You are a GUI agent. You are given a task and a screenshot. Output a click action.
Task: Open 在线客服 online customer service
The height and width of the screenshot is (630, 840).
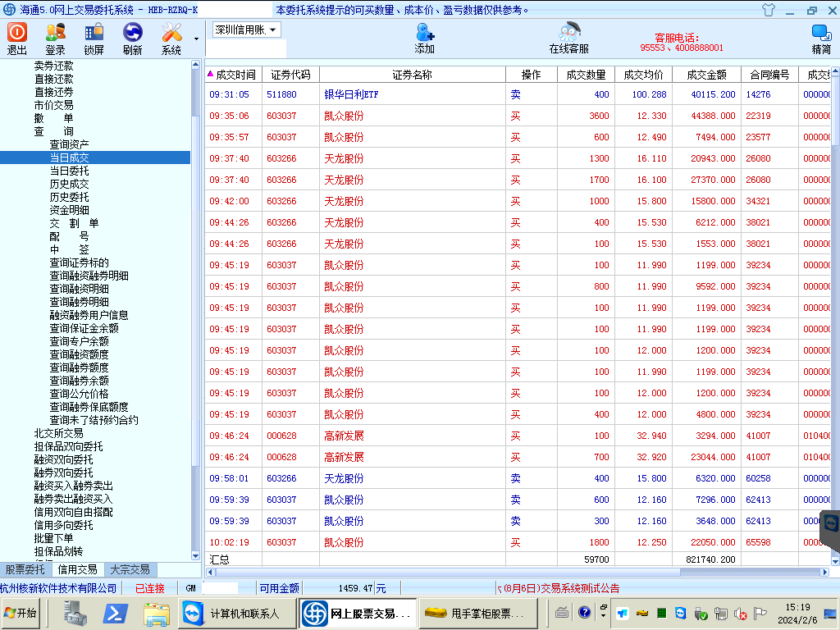click(x=568, y=38)
